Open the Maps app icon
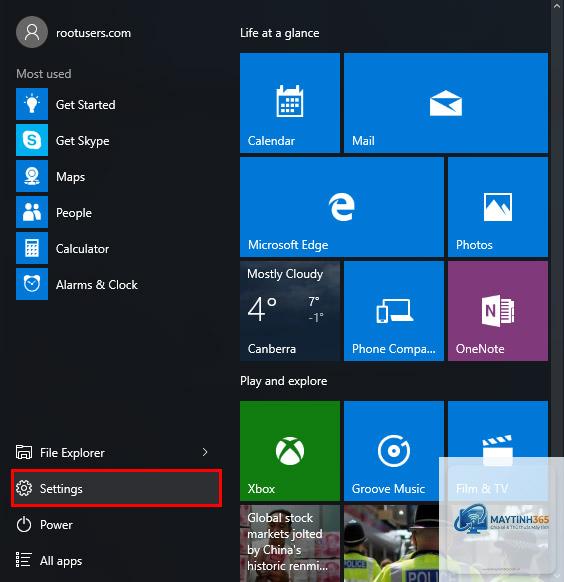 [x=32, y=176]
